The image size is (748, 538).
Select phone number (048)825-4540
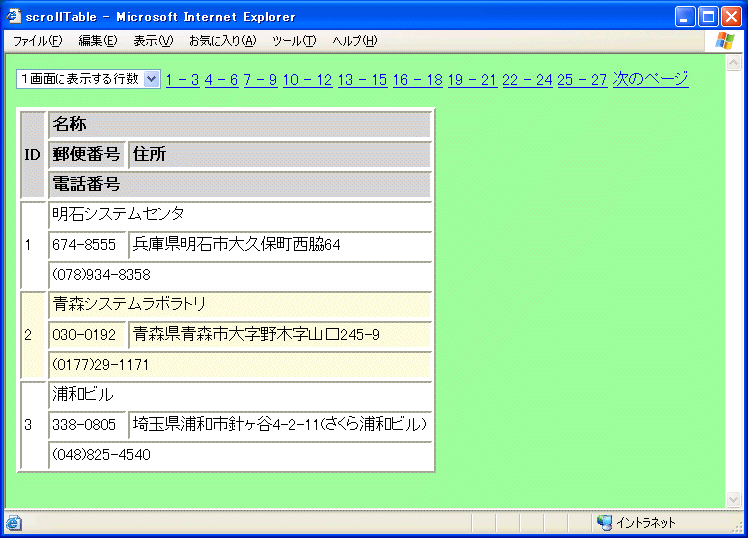[240, 455]
